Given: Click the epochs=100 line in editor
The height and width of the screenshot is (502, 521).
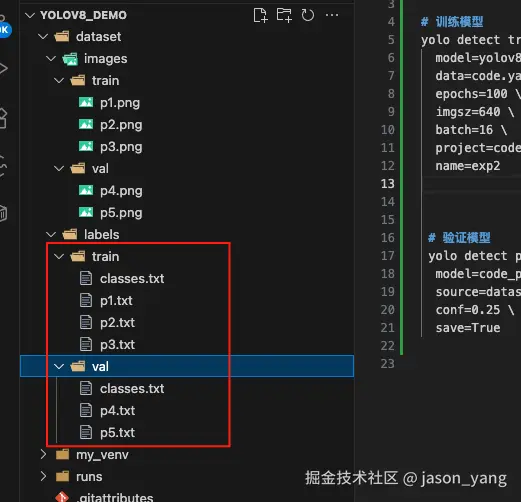Looking at the screenshot, I should [x=478, y=94].
